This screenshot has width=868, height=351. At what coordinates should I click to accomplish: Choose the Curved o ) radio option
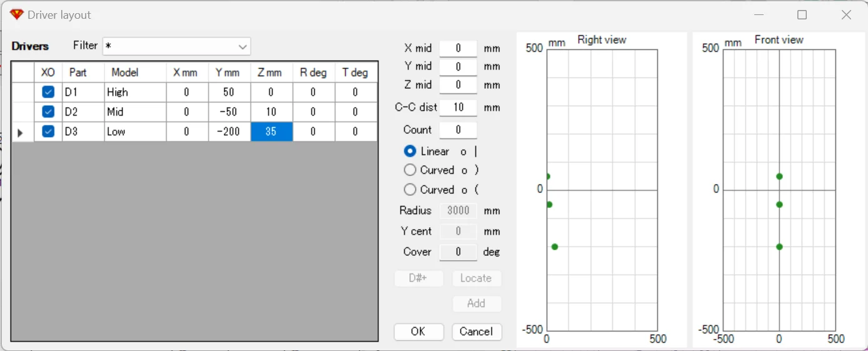point(410,170)
